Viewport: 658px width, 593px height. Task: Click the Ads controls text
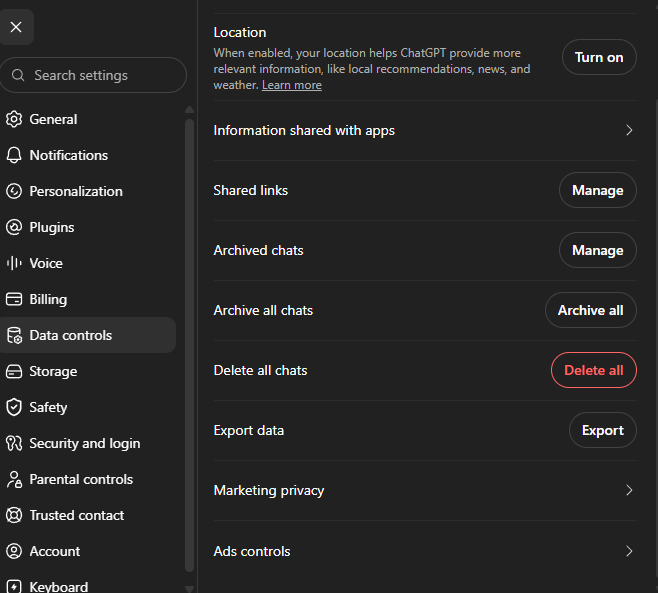(252, 551)
